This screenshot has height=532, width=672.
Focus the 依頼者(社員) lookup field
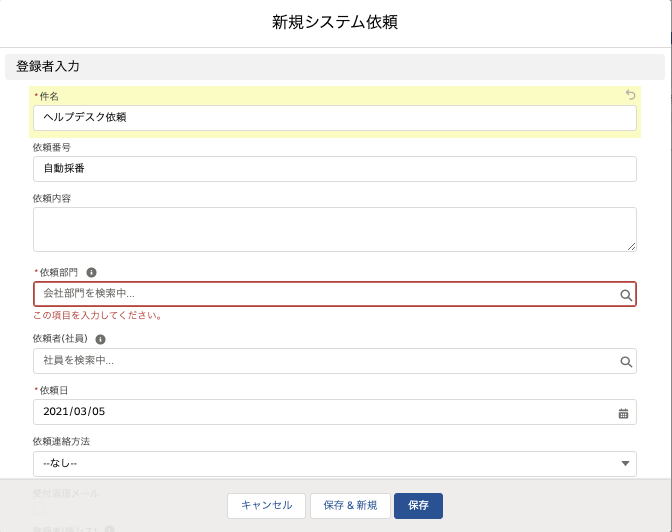335,361
